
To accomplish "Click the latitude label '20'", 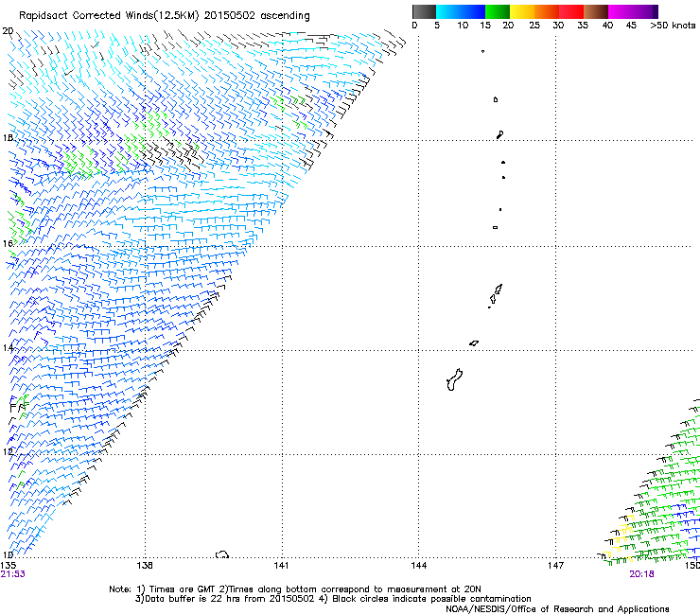I will click(x=8, y=31).
